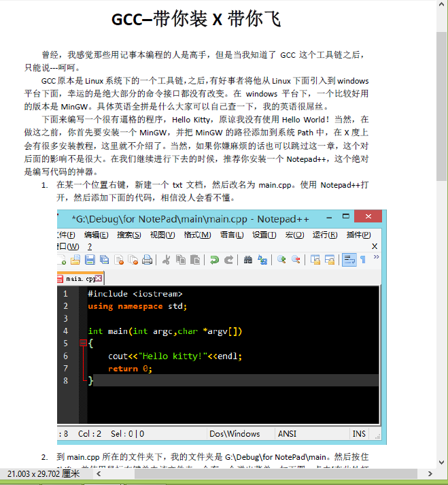Open the 设置(T) menu
This screenshot has height=485, width=448.
coord(264,235)
